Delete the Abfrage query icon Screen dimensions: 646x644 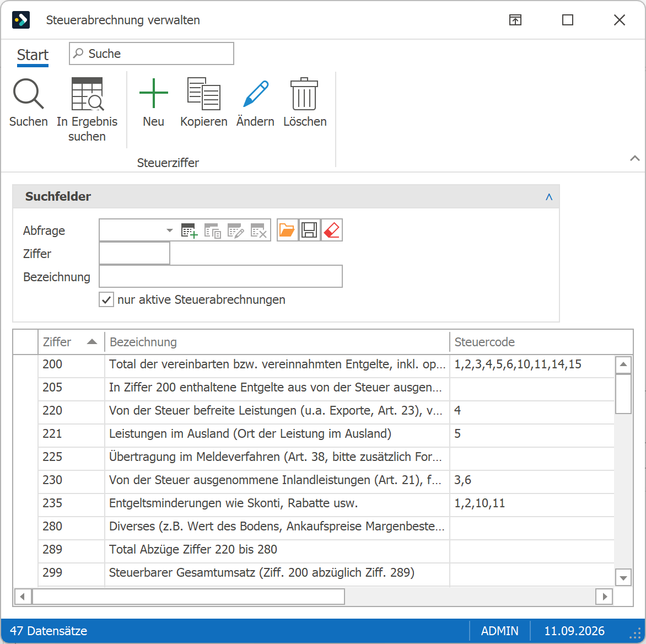[259, 230]
